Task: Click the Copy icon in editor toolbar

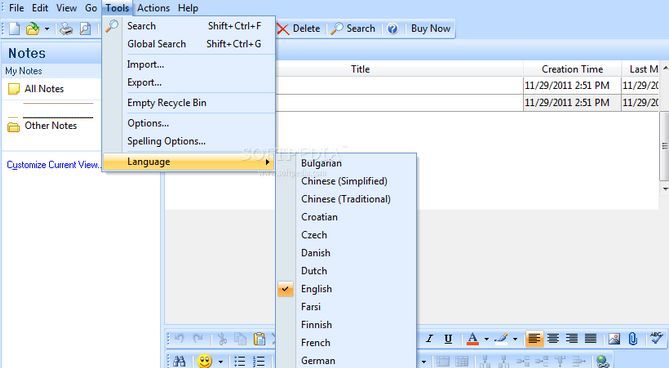Action: pyautogui.click(x=241, y=339)
